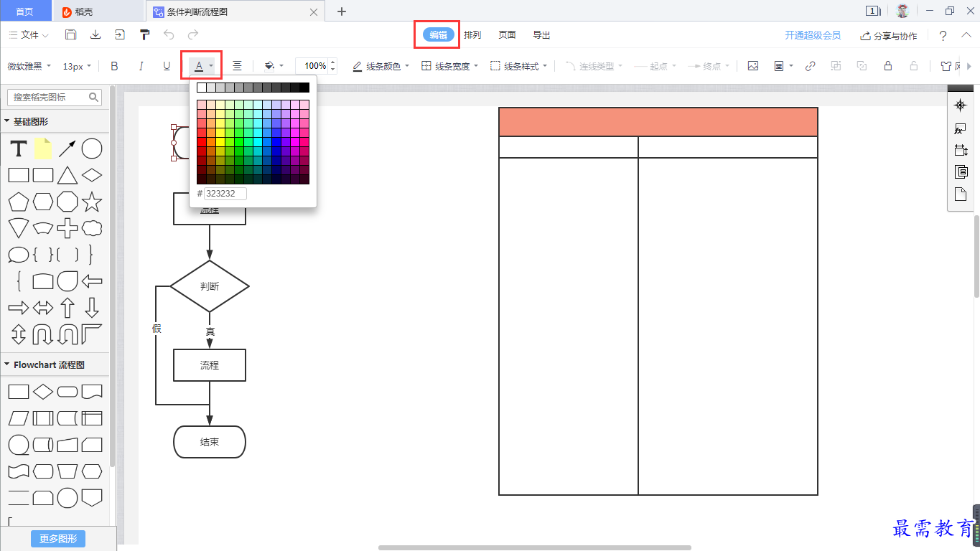Switch to the 页面 tab
The image size is (980, 551).
(507, 34)
